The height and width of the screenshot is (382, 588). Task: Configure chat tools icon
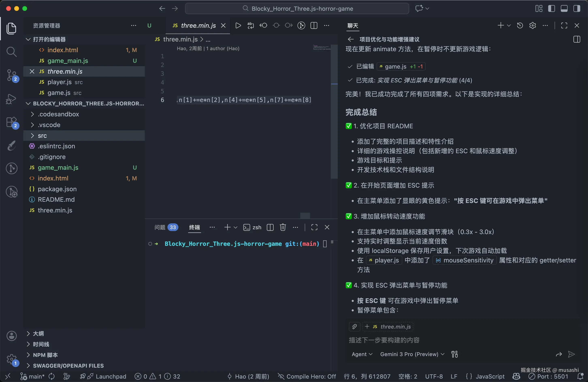point(455,354)
